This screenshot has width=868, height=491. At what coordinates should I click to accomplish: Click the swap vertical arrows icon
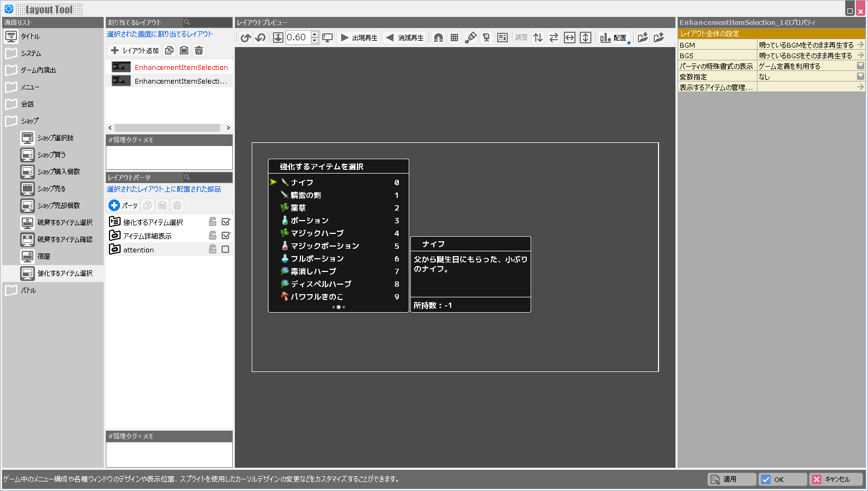tap(538, 38)
